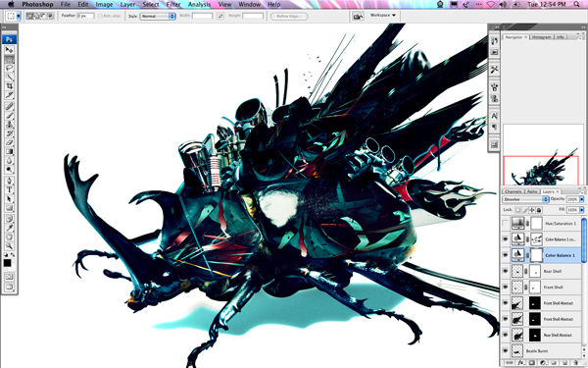Select the Pen tool
This screenshot has width=588, height=368.
(9, 181)
